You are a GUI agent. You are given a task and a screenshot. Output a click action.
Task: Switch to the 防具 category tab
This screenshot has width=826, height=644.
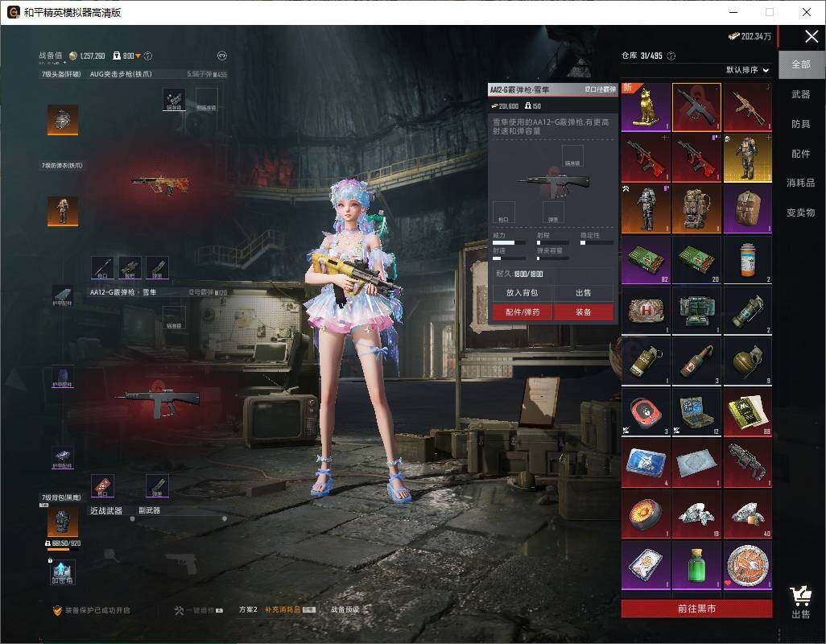click(x=801, y=124)
